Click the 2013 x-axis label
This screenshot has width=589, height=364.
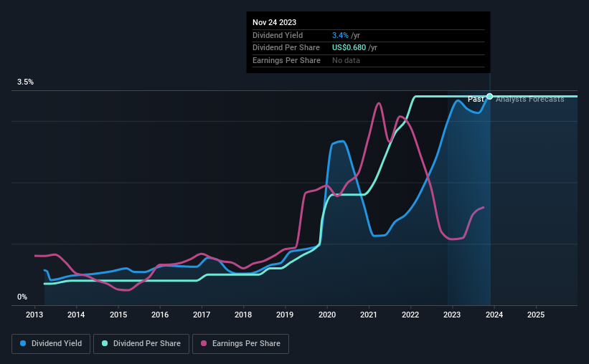click(34, 315)
